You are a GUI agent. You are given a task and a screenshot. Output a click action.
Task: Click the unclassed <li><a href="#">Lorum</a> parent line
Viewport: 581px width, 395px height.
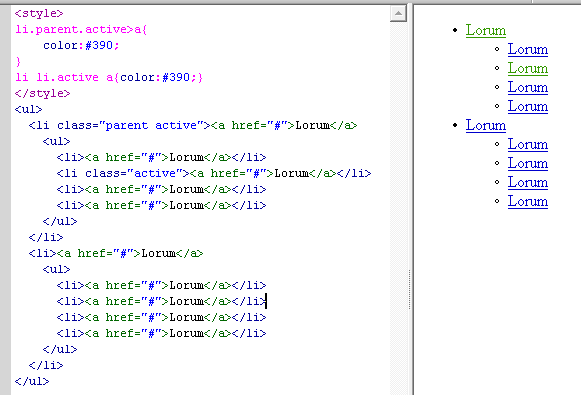pos(116,253)
